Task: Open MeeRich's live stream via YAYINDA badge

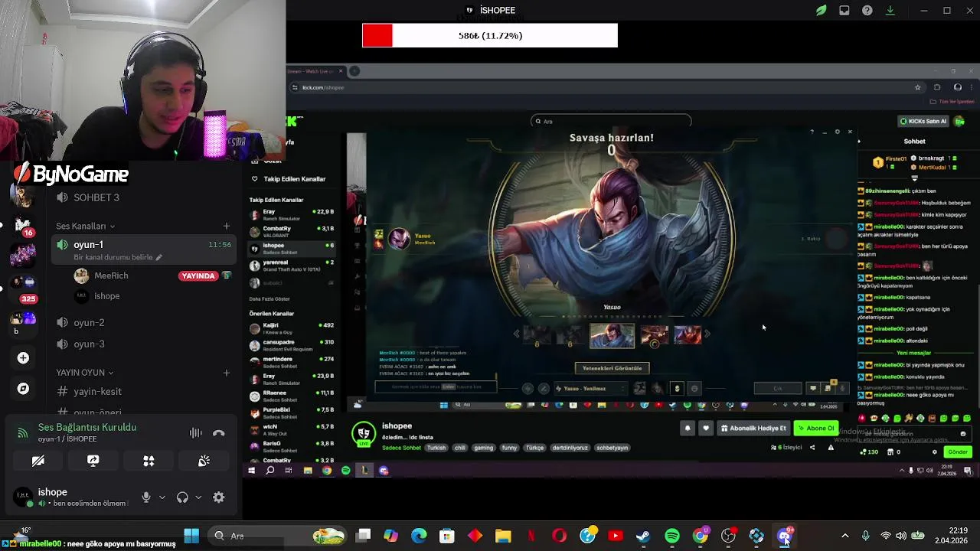Action: pos(198,275)
